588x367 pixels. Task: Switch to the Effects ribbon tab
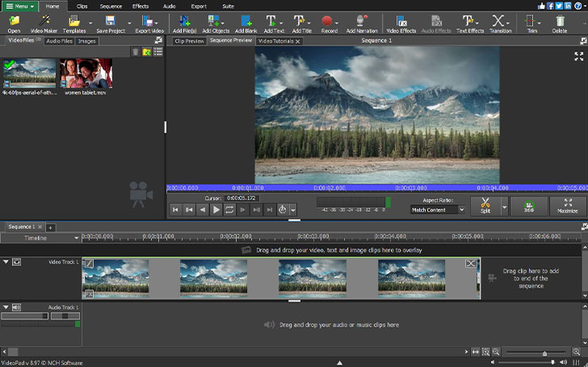click(141, 6)
